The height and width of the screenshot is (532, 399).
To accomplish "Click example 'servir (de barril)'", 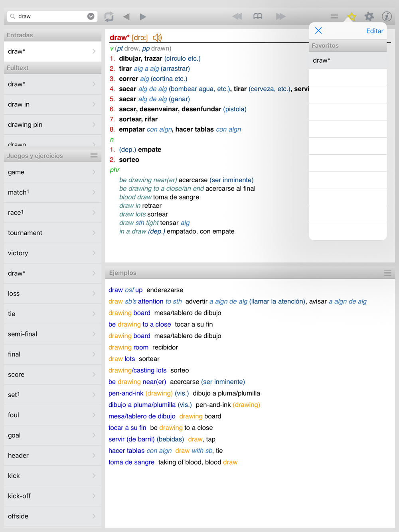I will 132,439.
